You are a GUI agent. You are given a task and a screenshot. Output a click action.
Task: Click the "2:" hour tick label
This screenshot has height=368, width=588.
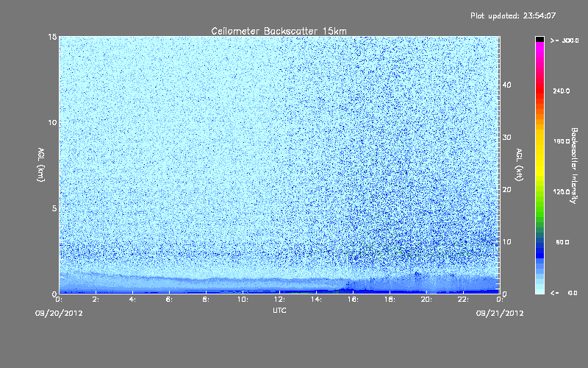(x=96, y=300)
